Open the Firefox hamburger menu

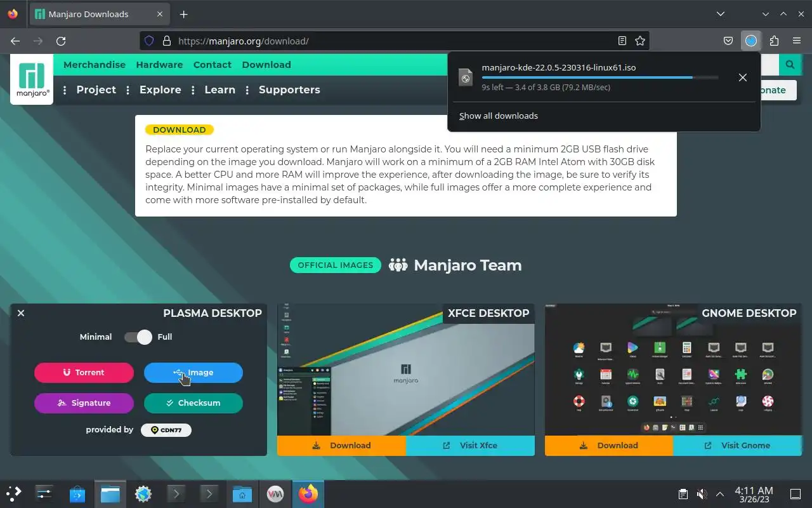(797, 41)
